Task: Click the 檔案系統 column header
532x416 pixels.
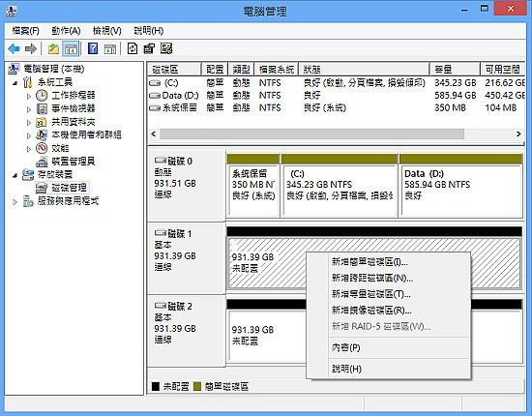Action: pos(277,70)
